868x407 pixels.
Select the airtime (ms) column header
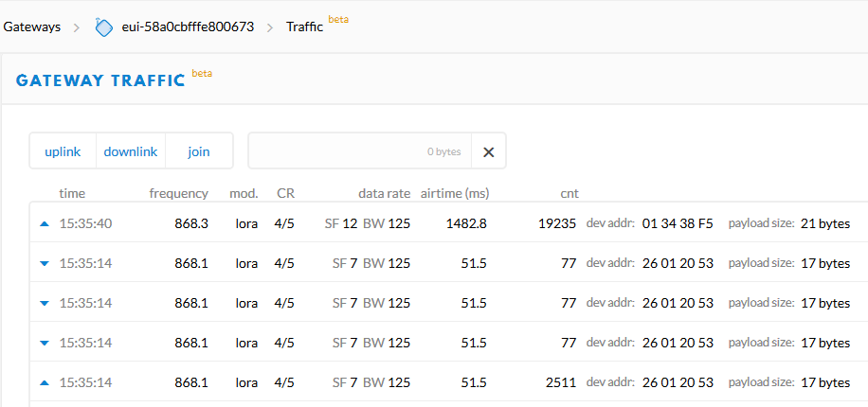click(x=455, y=193)
